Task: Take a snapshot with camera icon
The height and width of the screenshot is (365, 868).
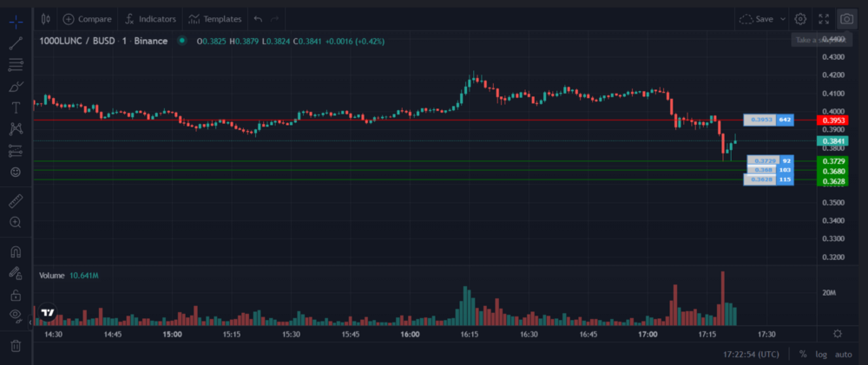Action: coord(846,19)
